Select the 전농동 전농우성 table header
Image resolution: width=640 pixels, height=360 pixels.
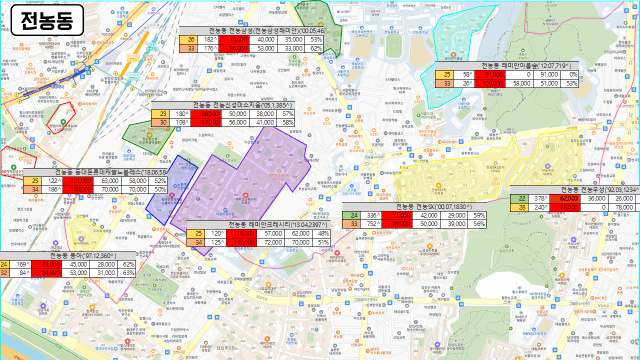[575, 190]
